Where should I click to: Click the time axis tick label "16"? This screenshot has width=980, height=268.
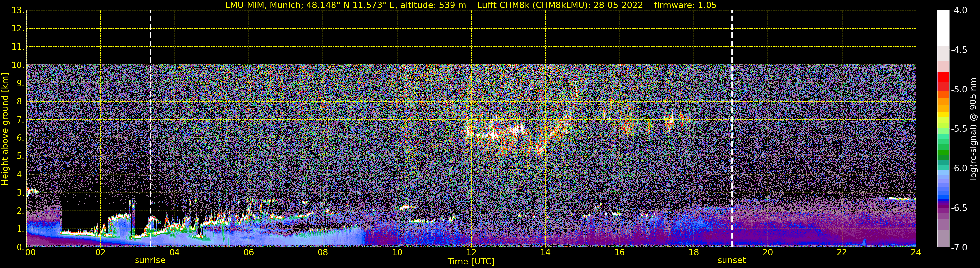coord(620,252)
